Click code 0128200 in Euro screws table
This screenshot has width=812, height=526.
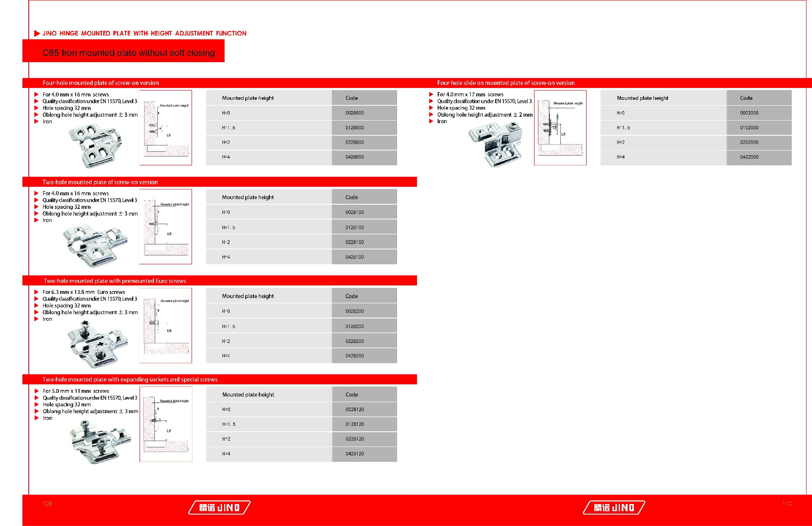tap(354, 326)
